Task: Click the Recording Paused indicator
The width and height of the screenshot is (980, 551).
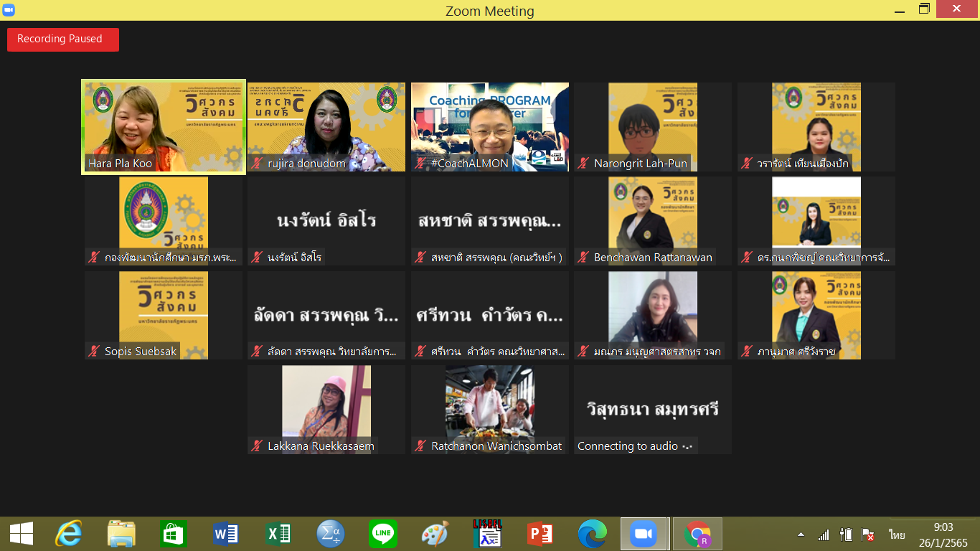Action: 63,39
